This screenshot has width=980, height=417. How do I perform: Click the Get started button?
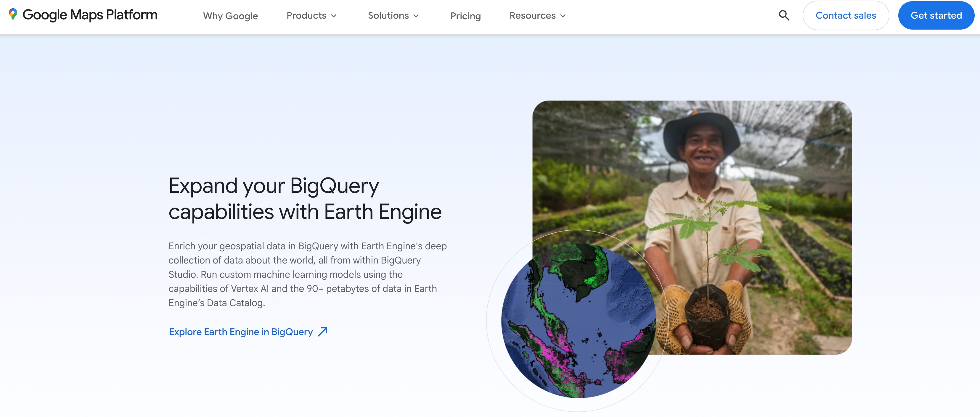click(936, 16)
